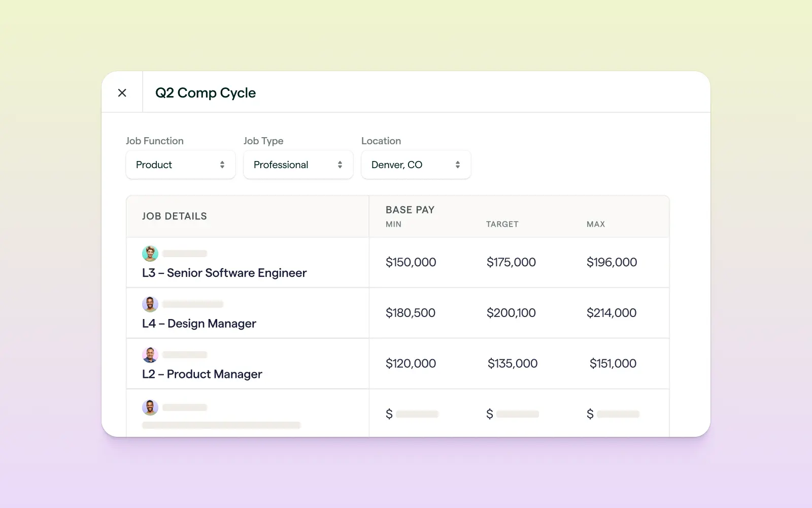Click the stepper arrows on Job Type selector
The height and width of the screenshot is (508, 812).
(340, 165)
